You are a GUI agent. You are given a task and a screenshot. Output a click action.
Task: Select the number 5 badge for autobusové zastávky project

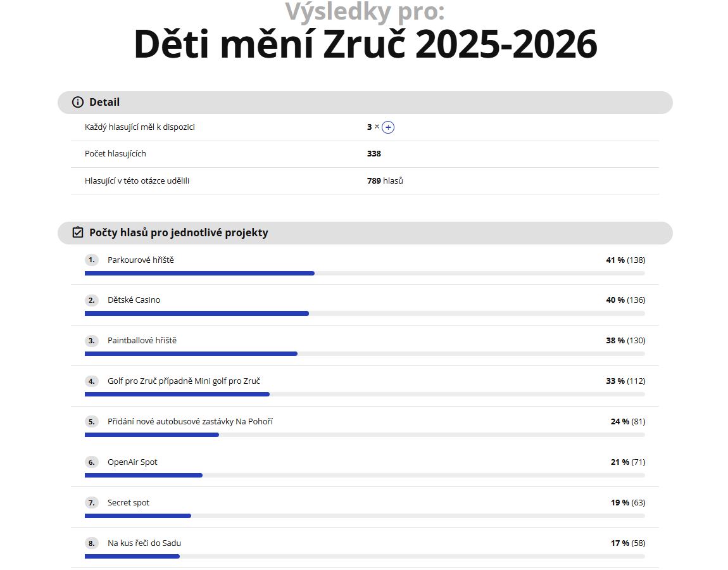[91, 422]
